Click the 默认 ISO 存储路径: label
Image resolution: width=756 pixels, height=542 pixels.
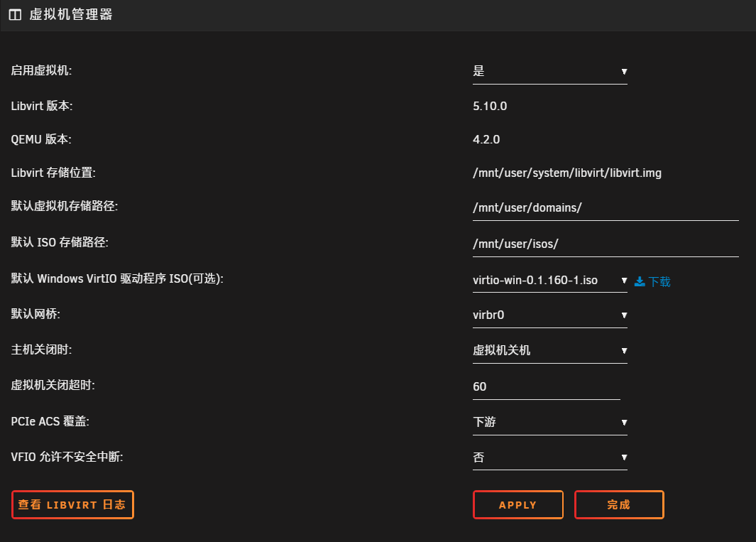tap(60, 242)
